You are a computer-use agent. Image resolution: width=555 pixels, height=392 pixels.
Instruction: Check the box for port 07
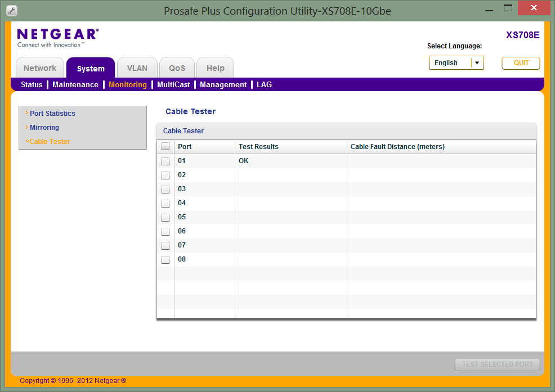tap(165, 246)
